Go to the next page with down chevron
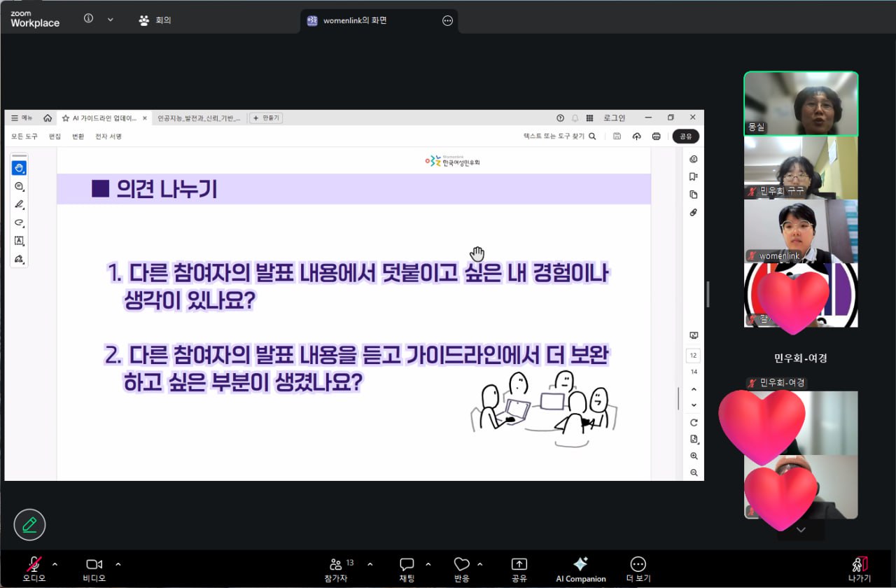Viewport: 896px width, 588px height. [x=694, y=405]
